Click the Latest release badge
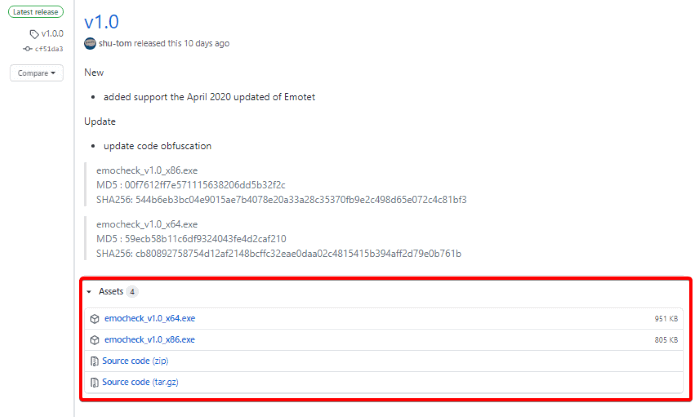 point(36,12)
